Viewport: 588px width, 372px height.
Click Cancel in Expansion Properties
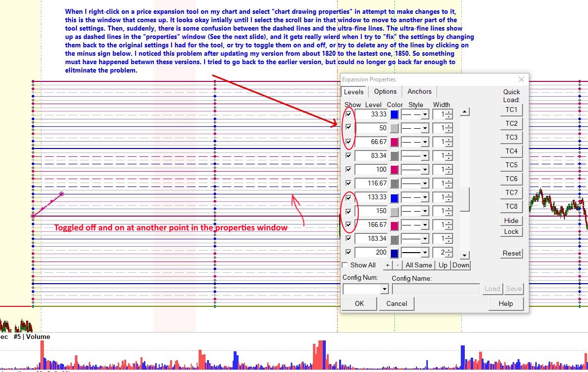click(x=396, y=304)
